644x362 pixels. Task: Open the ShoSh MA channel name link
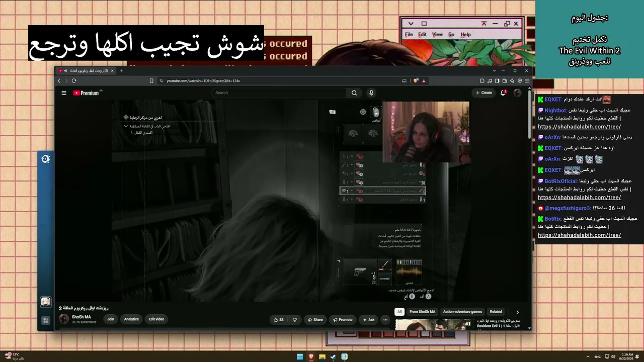coord(82,317)
